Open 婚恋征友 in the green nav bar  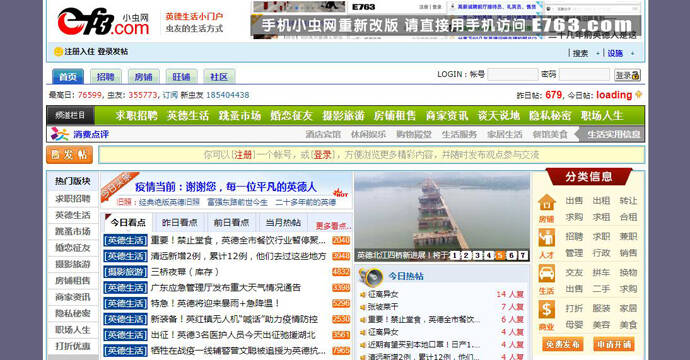click(x=291, y=115)
